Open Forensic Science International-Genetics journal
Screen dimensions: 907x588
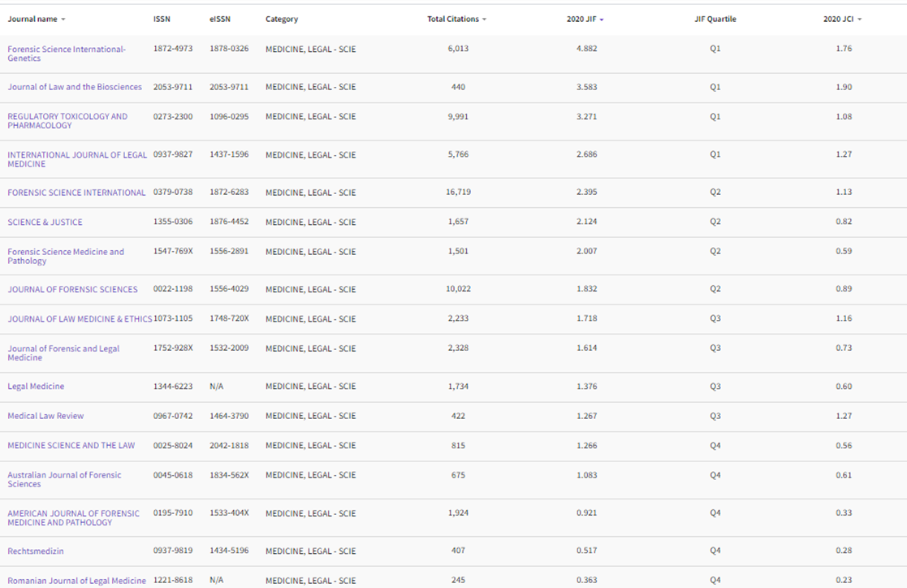tap(67, 54)
